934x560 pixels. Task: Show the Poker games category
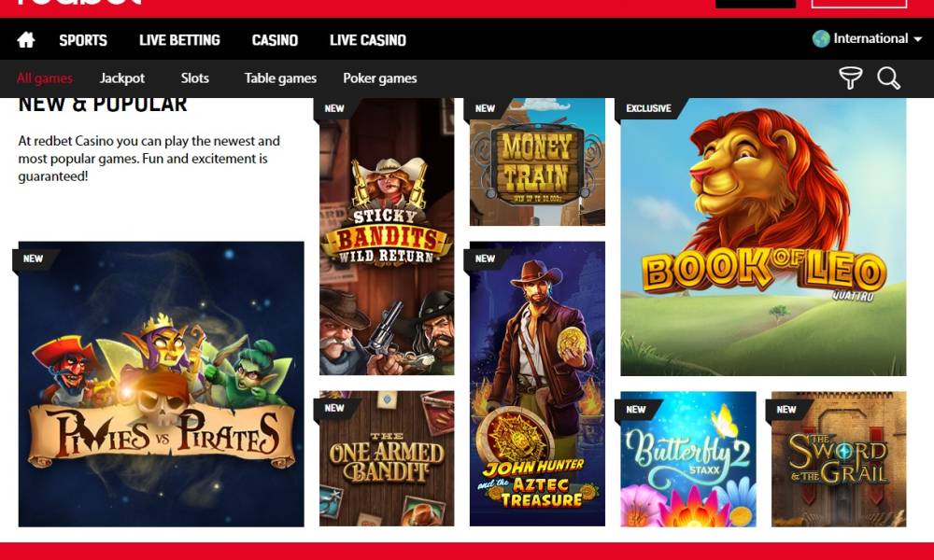(379, 78)
